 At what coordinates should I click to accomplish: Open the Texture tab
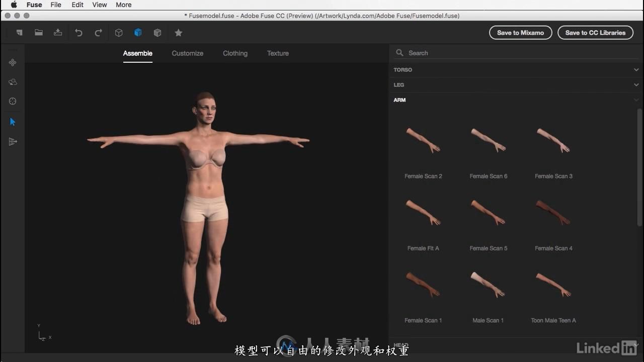pyautogui.click(x=278, y=53)
